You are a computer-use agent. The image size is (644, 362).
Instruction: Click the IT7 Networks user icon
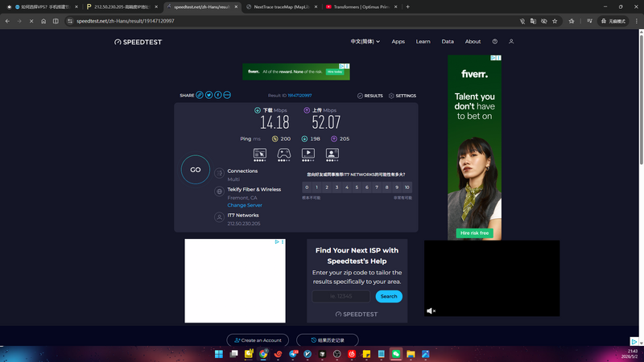pyautogui.click(x=219, y=217)
